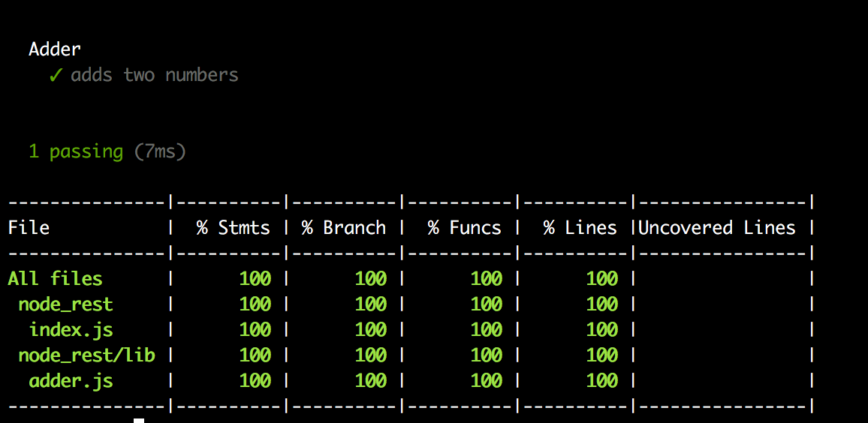Click the 'adds two numbers' test description
The height and width of the screenshot is (423, 868).
click(155, 75)
